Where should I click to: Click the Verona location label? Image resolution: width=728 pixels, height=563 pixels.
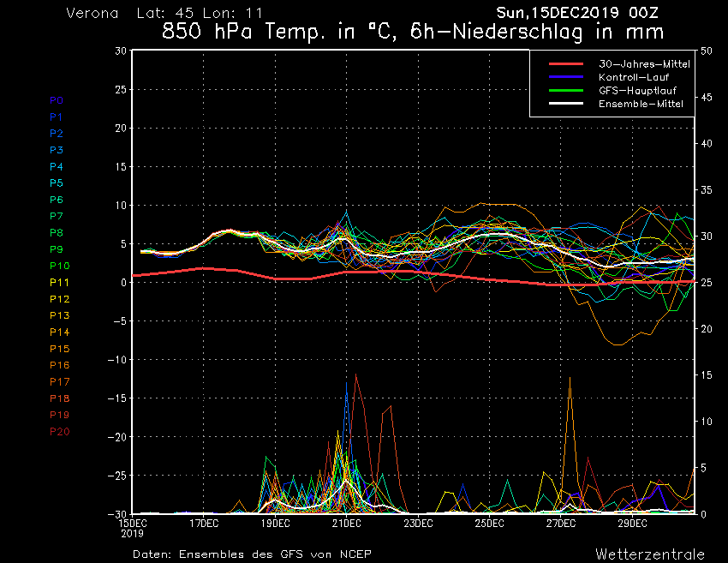[x=92, y=13]
